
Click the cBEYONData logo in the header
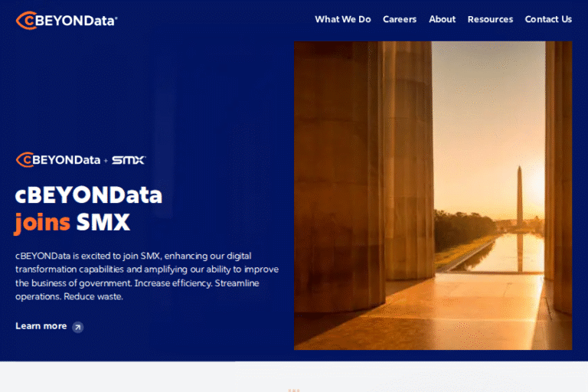pyautogui.click(x=67, y=21)
